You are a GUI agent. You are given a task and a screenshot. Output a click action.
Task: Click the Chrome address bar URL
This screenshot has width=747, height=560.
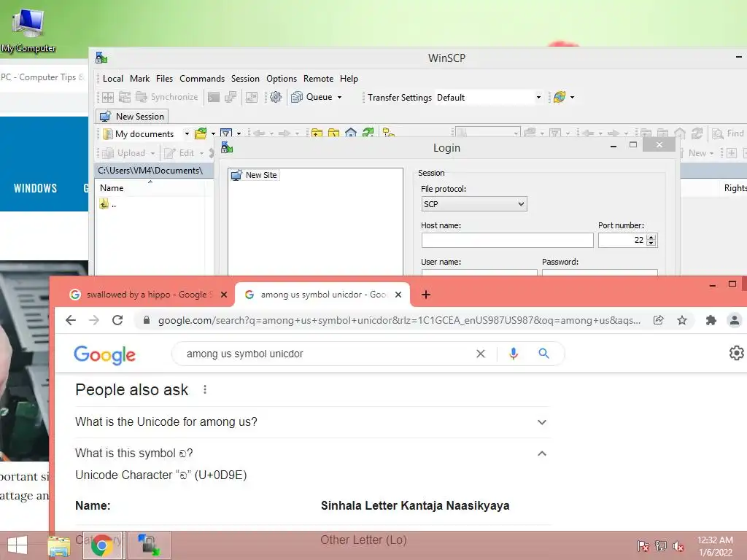click(399, 321)
